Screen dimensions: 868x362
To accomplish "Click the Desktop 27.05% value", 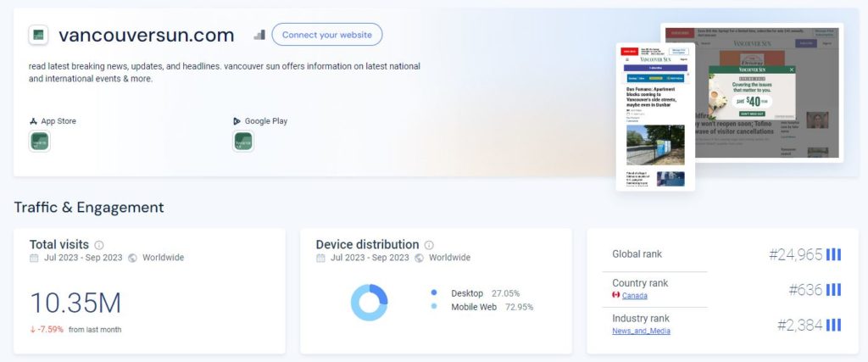I will tap(504, 293).
